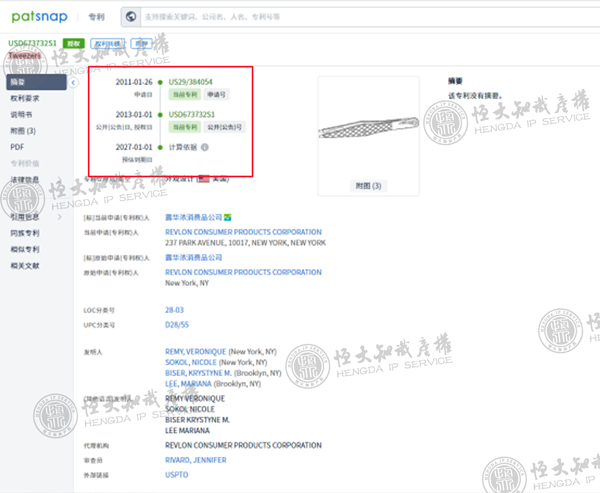This screenshot has width=600, height=493.
Task: Open inventor SOKOL, NICOLE link
Action: point(191,362)
